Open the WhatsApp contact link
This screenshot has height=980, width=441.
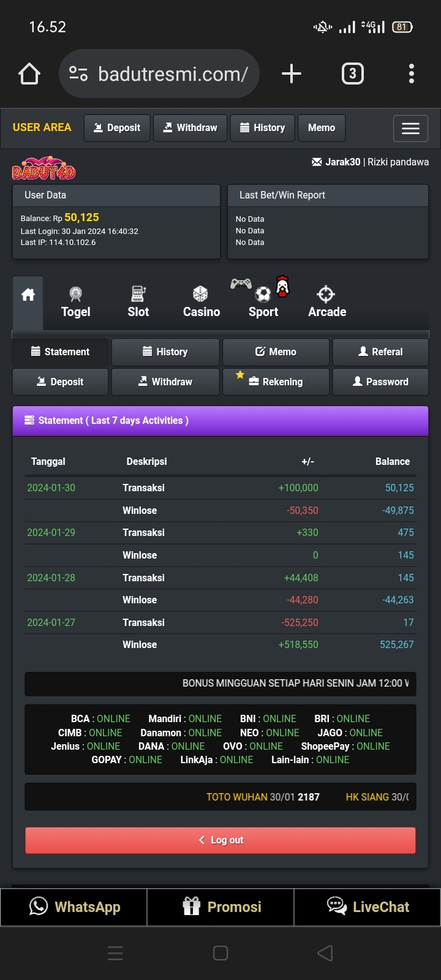click(74, 907)
